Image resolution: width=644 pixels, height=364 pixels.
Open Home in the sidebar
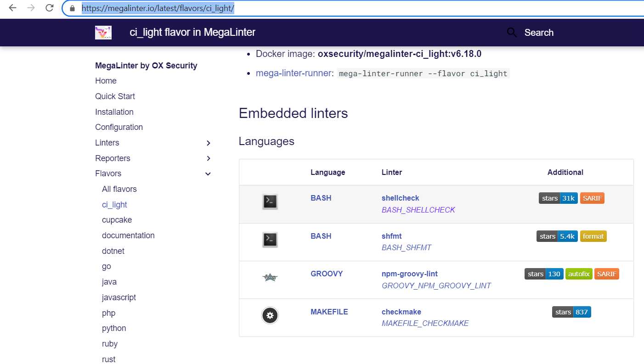click(106, 81)
